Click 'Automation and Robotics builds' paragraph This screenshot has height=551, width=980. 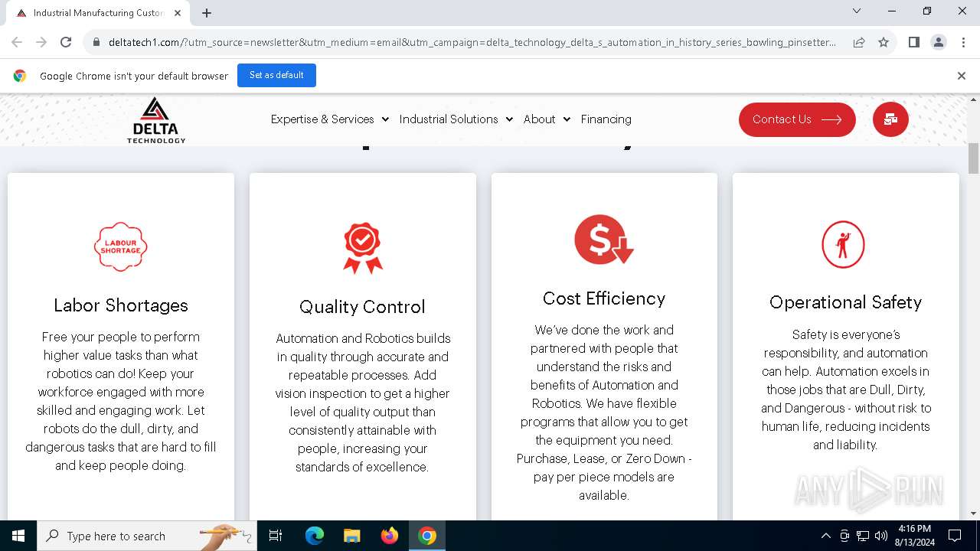coord(362,403)
